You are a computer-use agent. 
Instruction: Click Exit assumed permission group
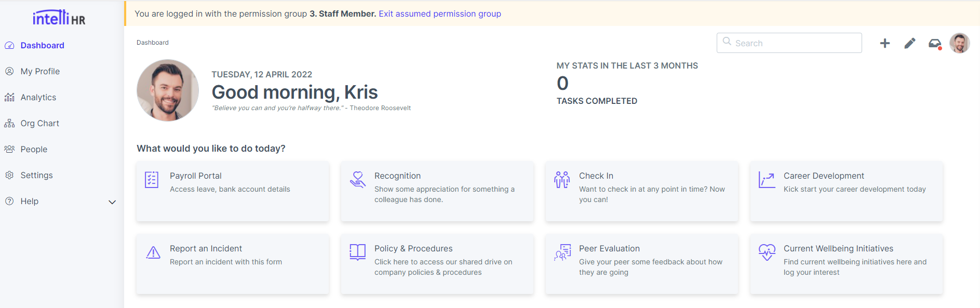pyautogui.click(x=439, y=14)
